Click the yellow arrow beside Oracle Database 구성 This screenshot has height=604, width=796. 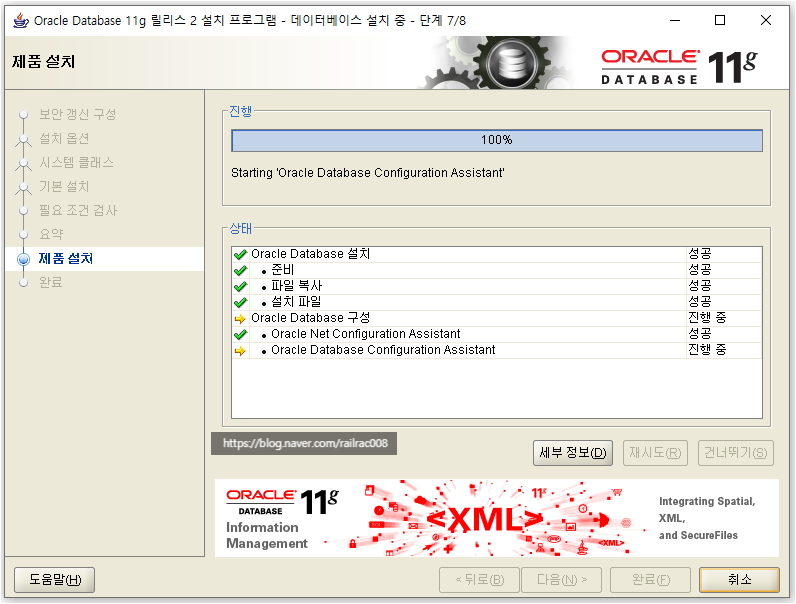(x=240, y=319)
